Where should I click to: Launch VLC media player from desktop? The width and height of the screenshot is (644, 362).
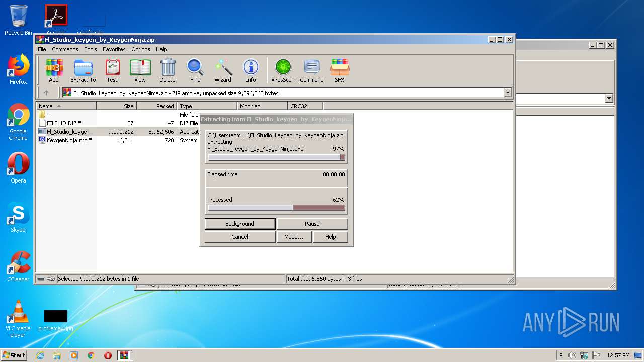point(18,319)
